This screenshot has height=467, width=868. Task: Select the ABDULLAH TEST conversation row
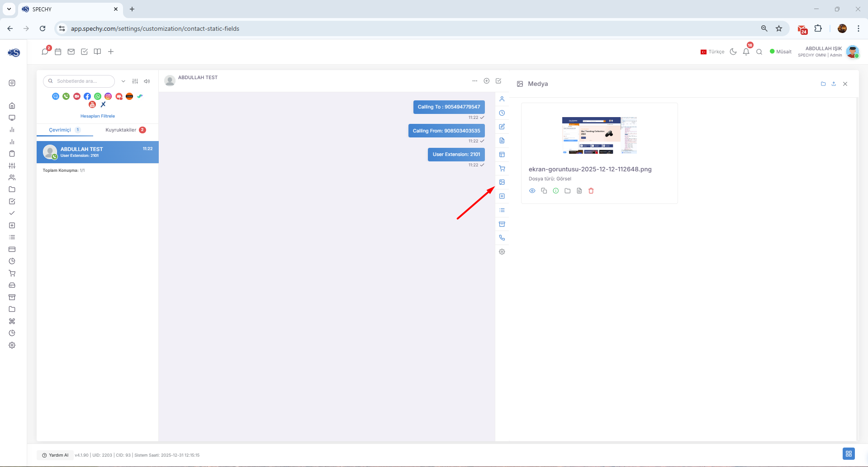tap(98, 152)
